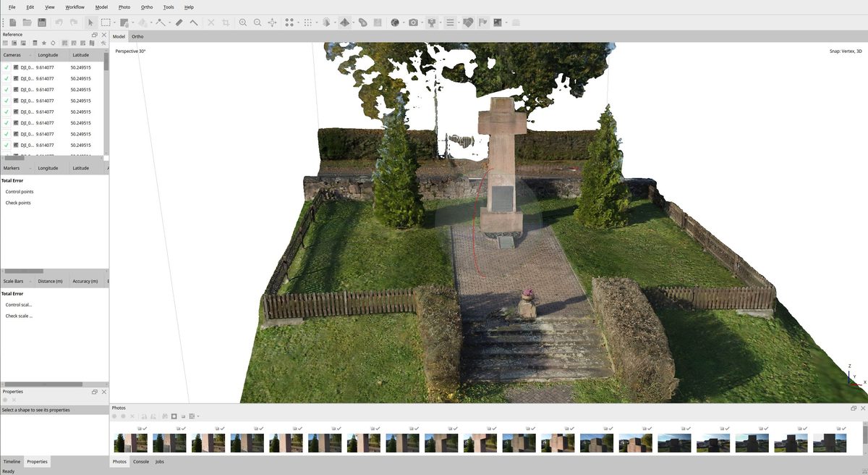
Task: Select the Navigation arrow tool
Action: 90,22
